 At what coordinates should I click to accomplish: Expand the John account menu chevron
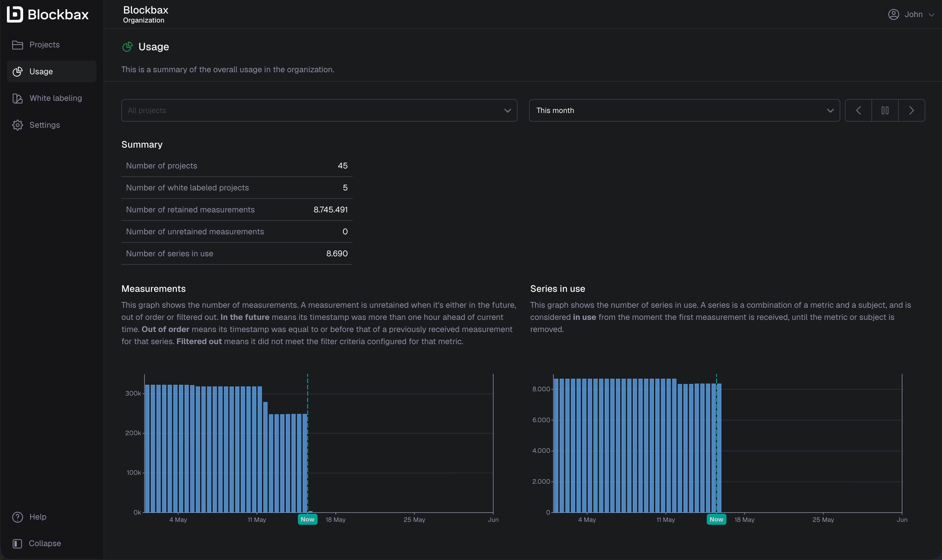point(931,15)
